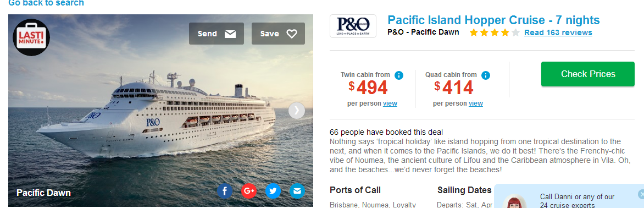Click the P&O cruises logo
Viewport: 644px width, 208px height.
pyautogui.click(x=353, y=26)
